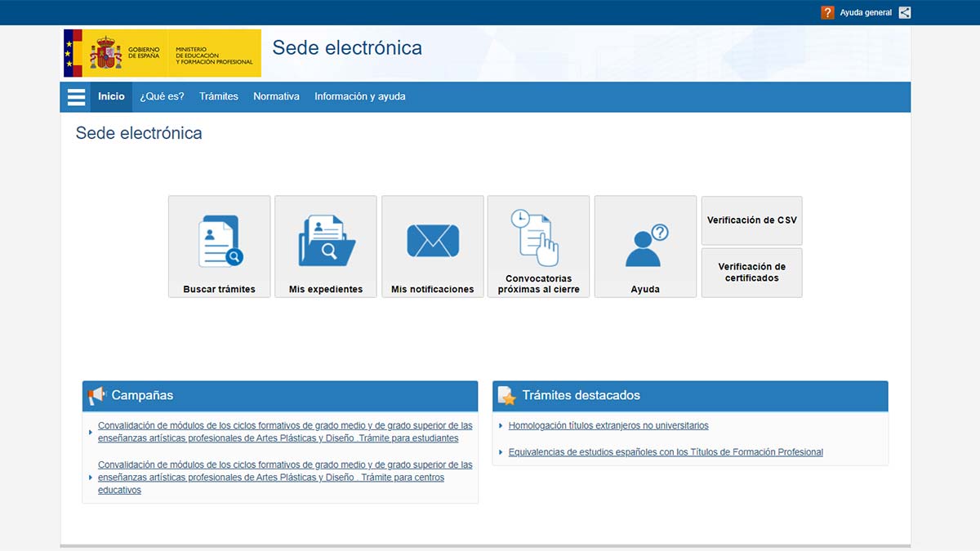Go to Información y ayuda
Screen dimensions: 980x551
click(360, 96)
